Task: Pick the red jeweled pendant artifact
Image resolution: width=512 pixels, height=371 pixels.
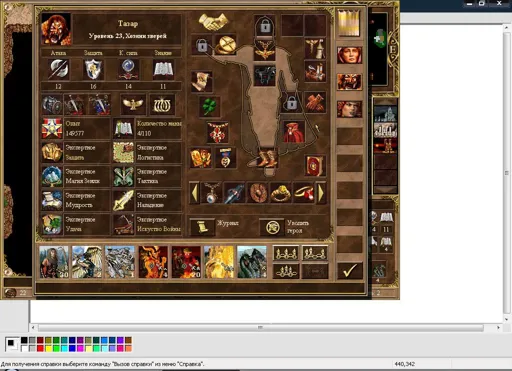Action: point(217,132)
